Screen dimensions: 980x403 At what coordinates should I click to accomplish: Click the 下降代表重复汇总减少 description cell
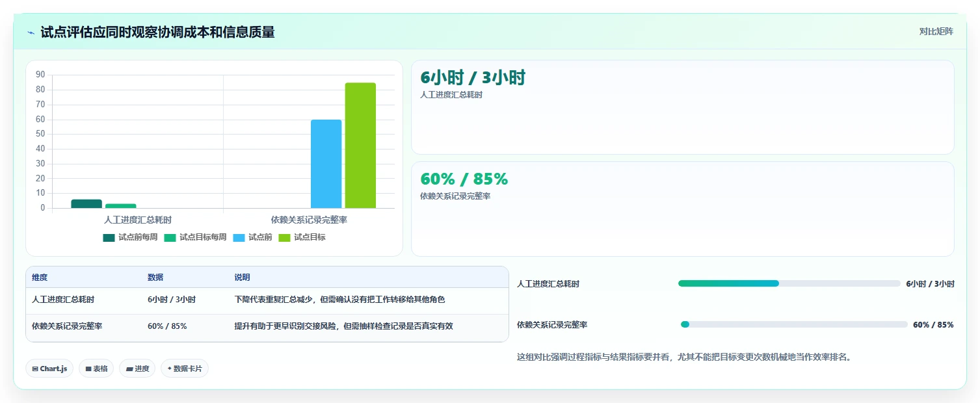pos(339,300)
